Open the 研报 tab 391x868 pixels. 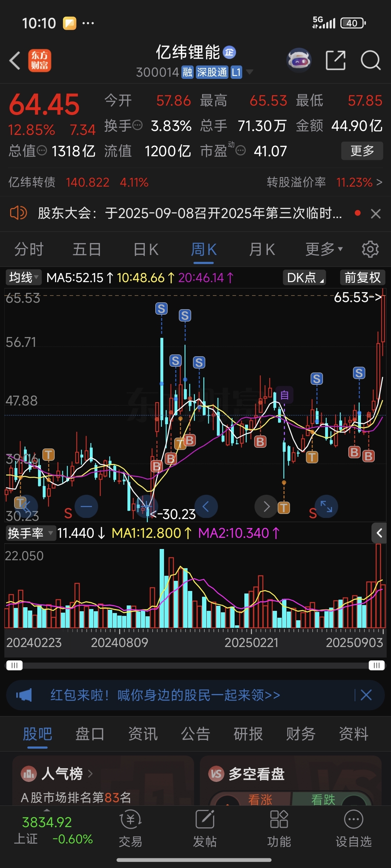click(x=248, y=734)
